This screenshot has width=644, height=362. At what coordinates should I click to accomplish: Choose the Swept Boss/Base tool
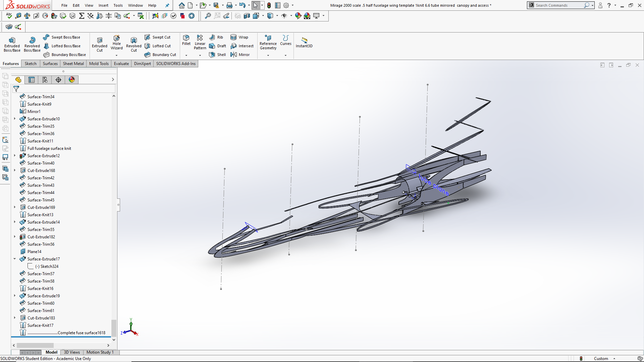[62, 37]
